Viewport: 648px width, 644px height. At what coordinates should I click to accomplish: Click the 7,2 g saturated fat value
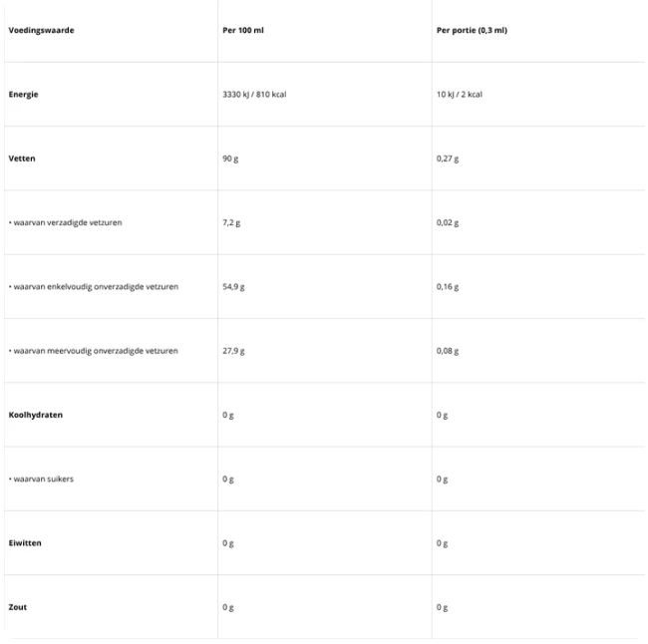point(231,222)
